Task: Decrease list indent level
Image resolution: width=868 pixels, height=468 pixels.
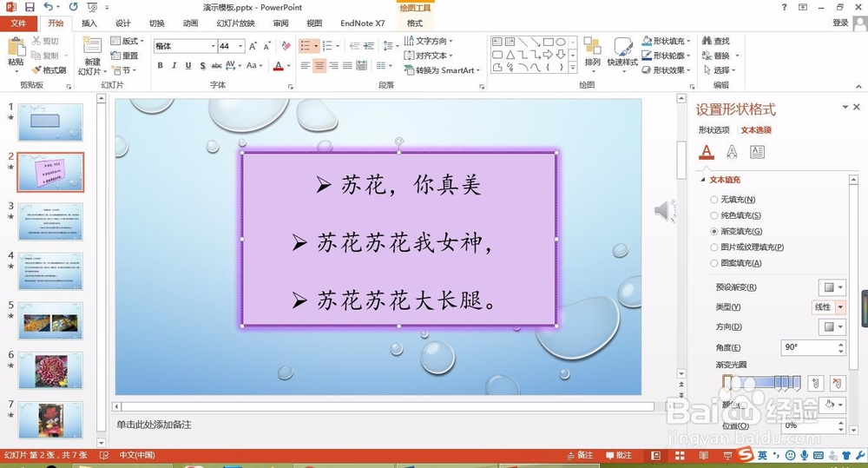Action: click(354, 46)
